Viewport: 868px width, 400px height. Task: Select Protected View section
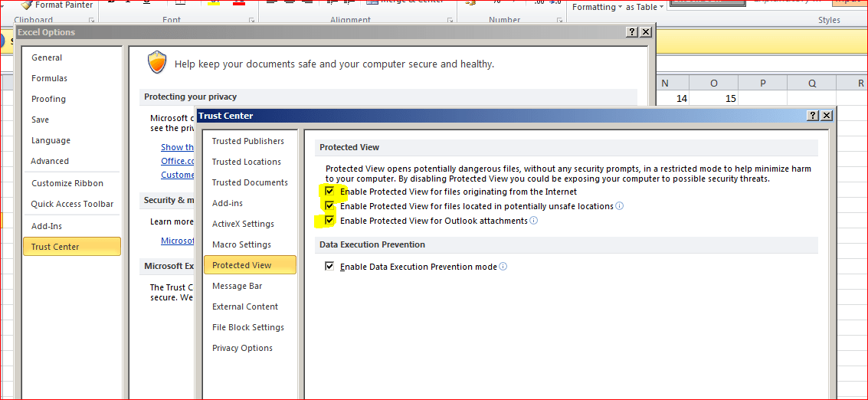click(x=251, y=265)
